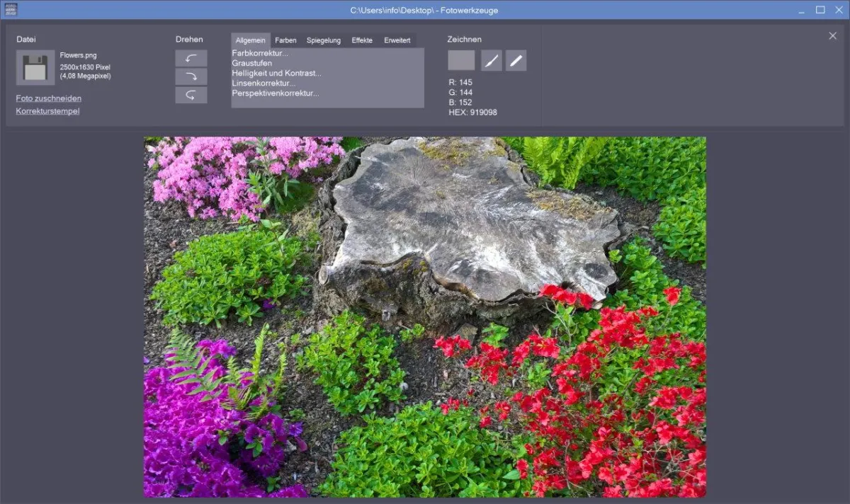Go to the Effekte tab

click(x=362, y=40)
